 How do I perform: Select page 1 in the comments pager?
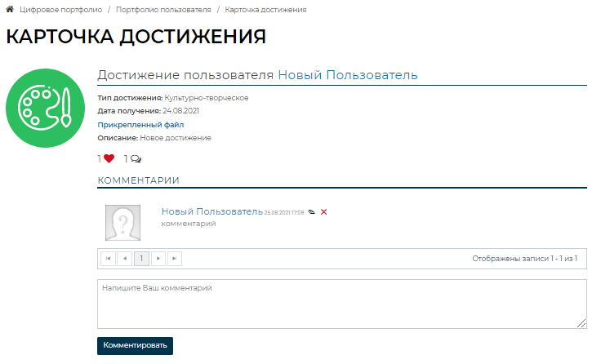(141, 259)
